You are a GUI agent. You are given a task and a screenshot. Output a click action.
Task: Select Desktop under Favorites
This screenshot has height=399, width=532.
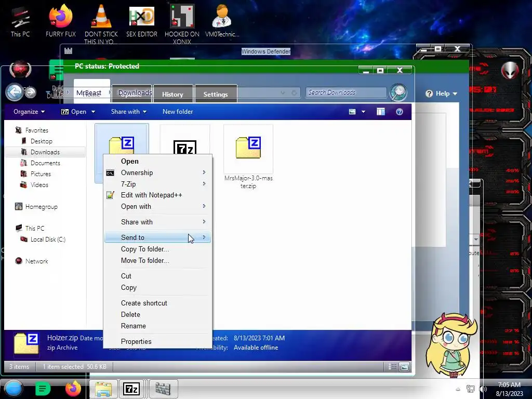[x=41, y=141]
